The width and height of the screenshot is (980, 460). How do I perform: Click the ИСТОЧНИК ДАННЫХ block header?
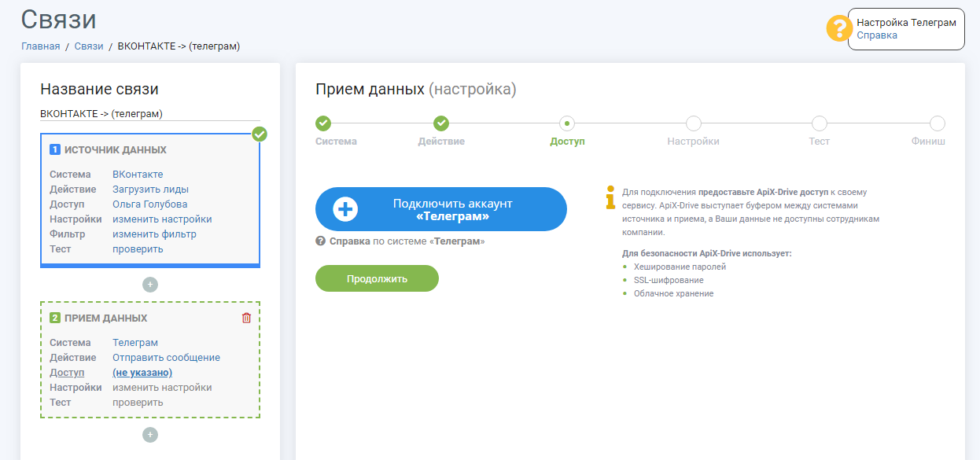point(116,150)
